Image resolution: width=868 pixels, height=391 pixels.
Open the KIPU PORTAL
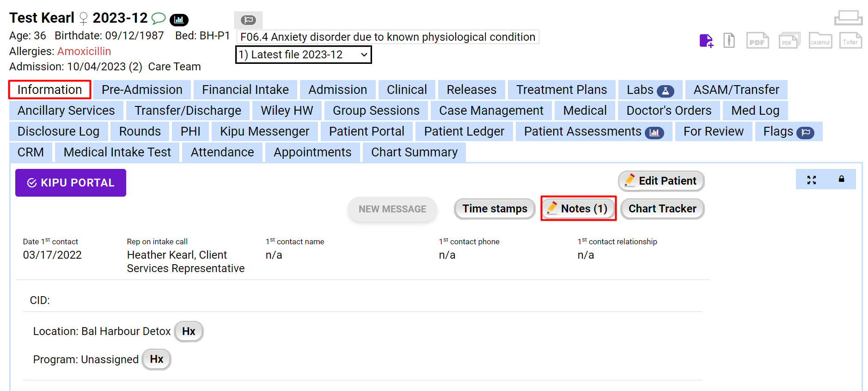pyautogui.click(x=70, y=182)
